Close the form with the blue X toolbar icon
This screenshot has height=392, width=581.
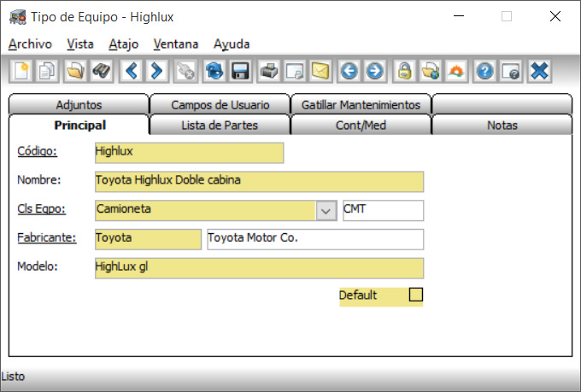(539, 71)
